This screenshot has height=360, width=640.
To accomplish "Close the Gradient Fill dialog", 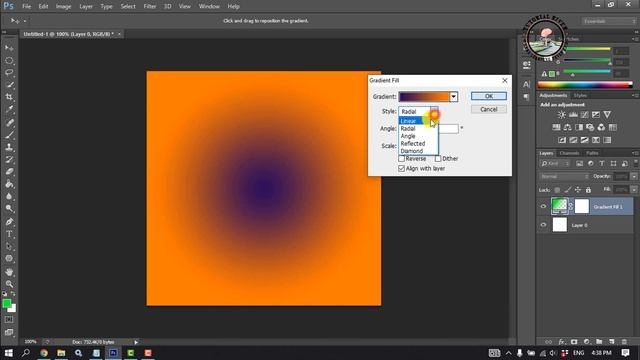I will click(x=505, y=80).
